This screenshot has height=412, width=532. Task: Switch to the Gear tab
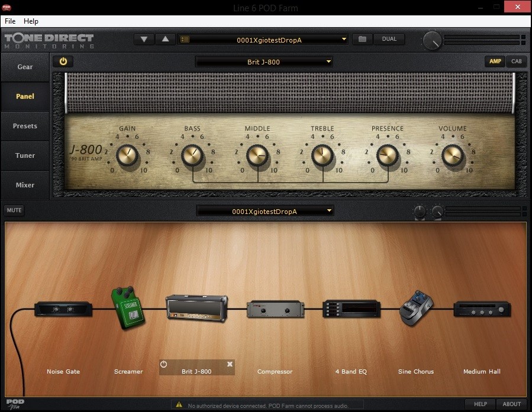(25, 67)
